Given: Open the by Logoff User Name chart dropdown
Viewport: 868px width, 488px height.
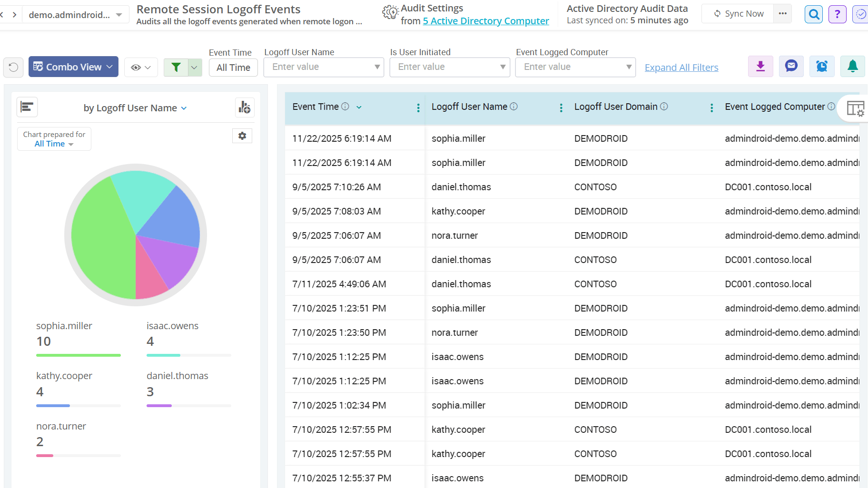Looking at the screenshot, I should tap(135, 108).
